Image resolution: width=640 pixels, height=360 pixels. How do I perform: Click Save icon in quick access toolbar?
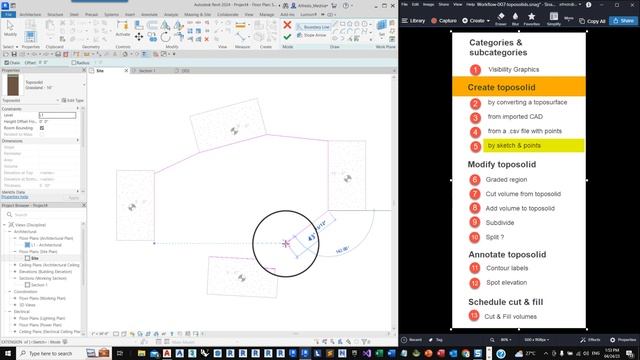click(14, 54)
